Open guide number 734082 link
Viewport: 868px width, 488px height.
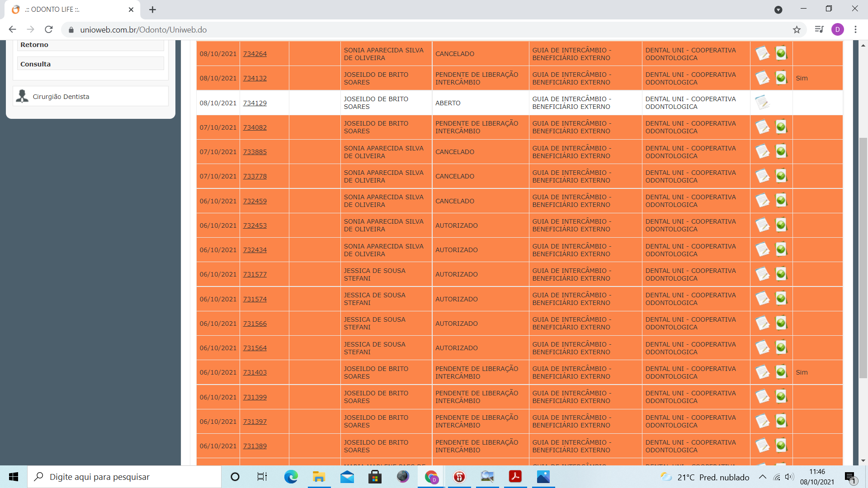tap(255, 127)
